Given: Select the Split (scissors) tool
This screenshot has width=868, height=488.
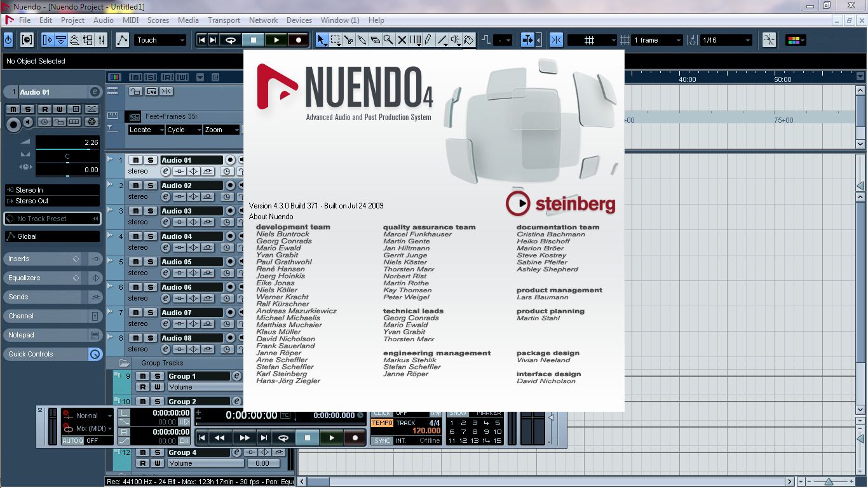Looking at the screenshot, I should click(x=348, y=39).
